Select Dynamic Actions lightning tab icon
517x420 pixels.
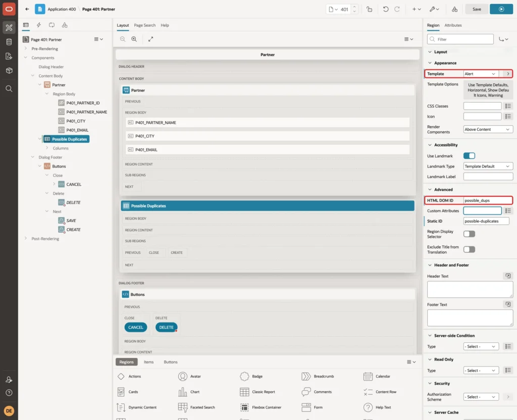click(38, 25)
